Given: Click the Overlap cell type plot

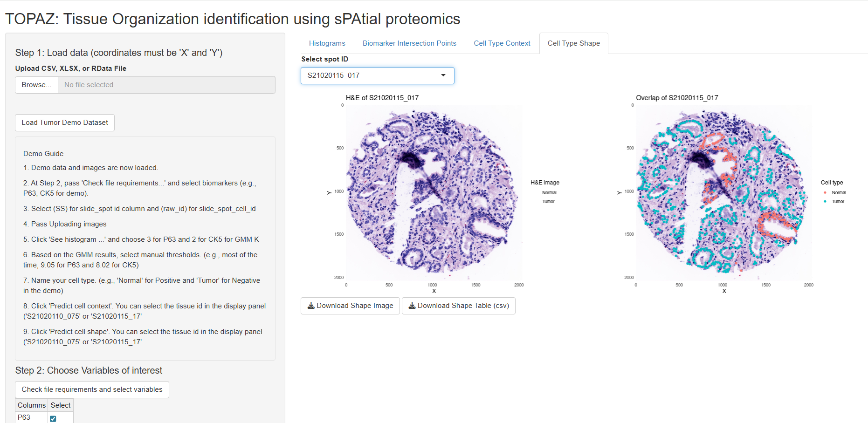Looking at the screenshot, I should (x=722, y=192).
